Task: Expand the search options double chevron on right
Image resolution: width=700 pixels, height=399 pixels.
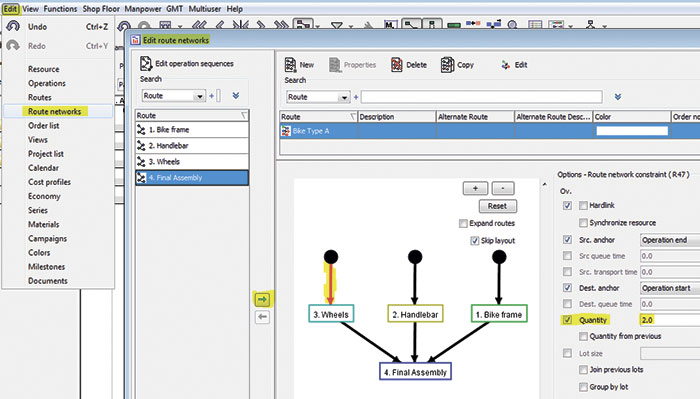Action: tap(618, 96)
